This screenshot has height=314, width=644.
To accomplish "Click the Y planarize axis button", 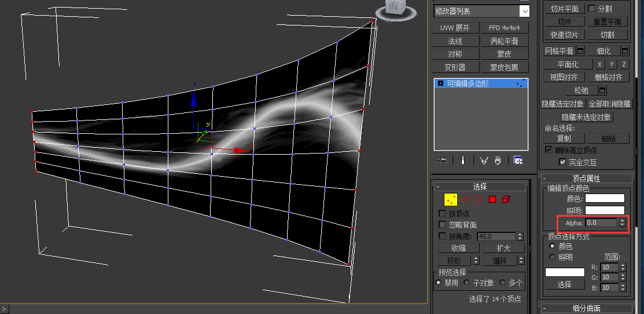I will [x=612, y=64].
